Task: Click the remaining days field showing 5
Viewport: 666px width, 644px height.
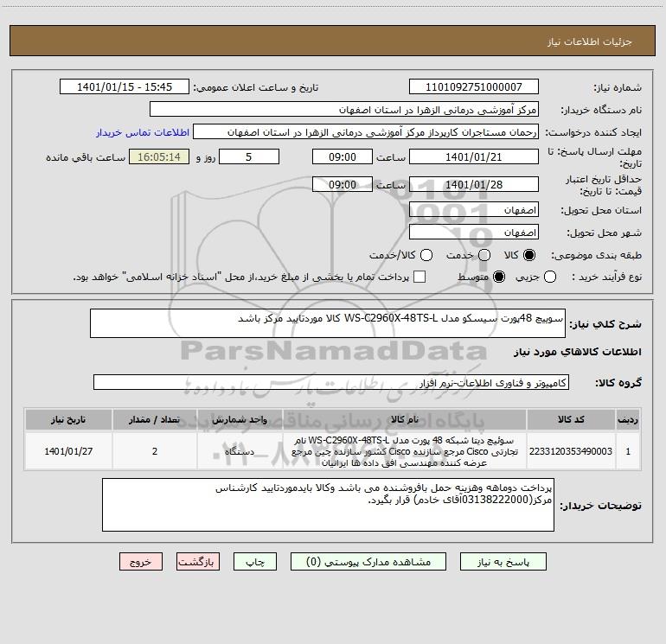Action: (249, 157)
